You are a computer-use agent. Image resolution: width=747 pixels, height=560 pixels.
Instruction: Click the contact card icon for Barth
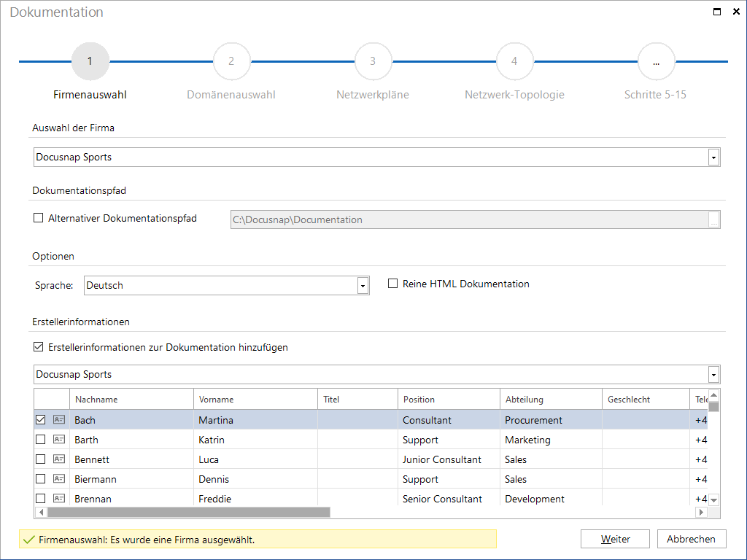(59, 440)
